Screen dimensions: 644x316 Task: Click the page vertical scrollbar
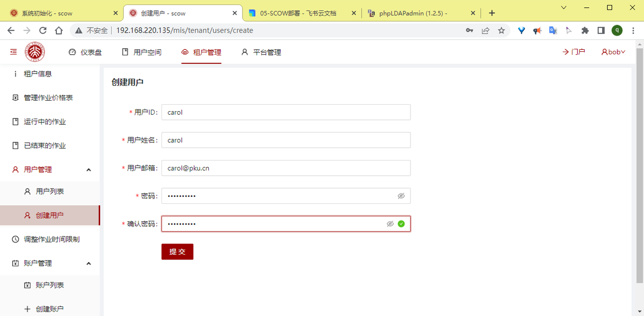pyautogui.click(x=639, y=166)
